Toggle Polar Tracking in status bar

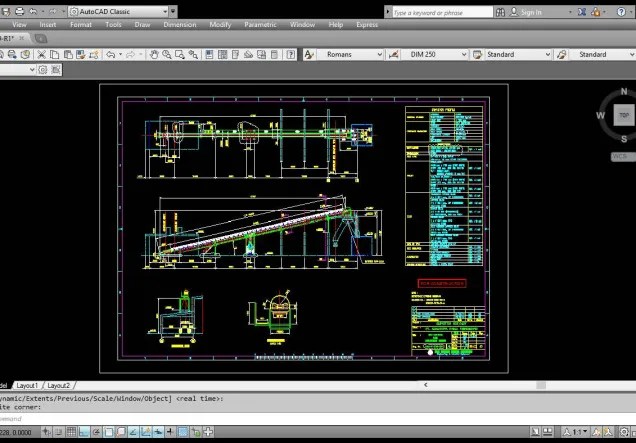tap(96, 432)
